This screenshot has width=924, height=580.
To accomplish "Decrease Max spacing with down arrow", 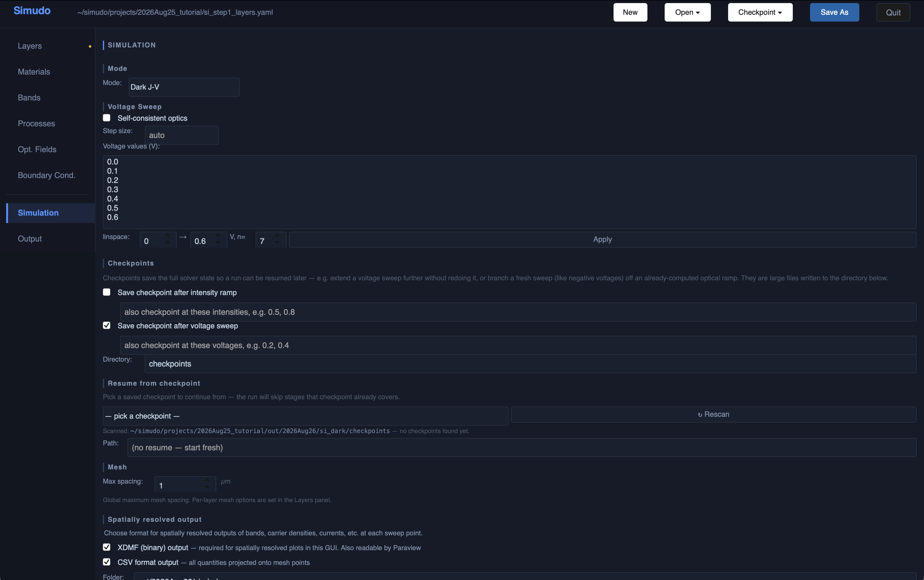I will coord(207,487).
